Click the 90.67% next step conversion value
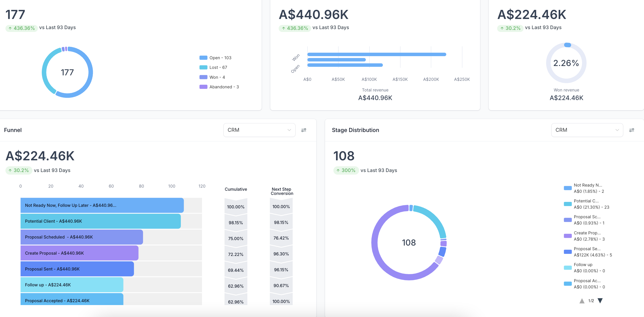This screenshot has width=644, height=317. (x=281, y=286)
